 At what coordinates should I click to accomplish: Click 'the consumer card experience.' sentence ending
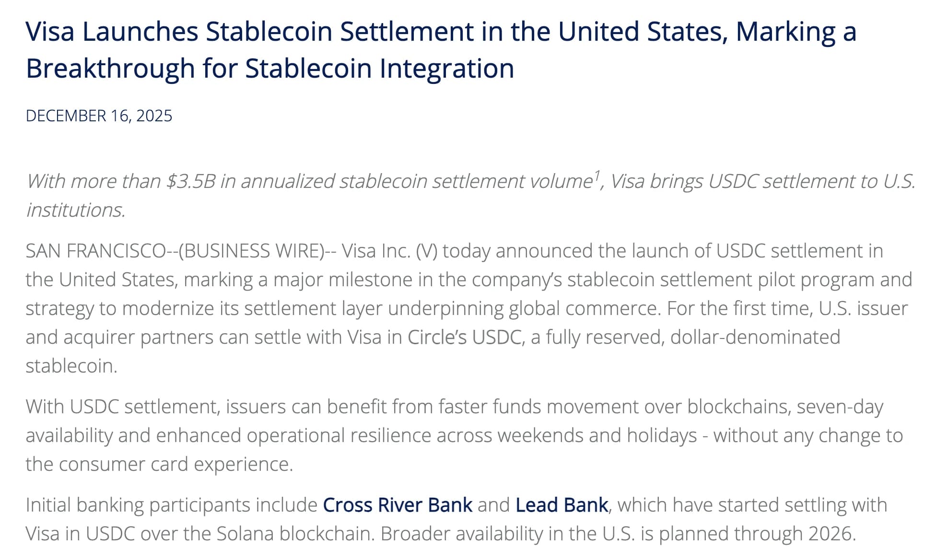(159, 465)
